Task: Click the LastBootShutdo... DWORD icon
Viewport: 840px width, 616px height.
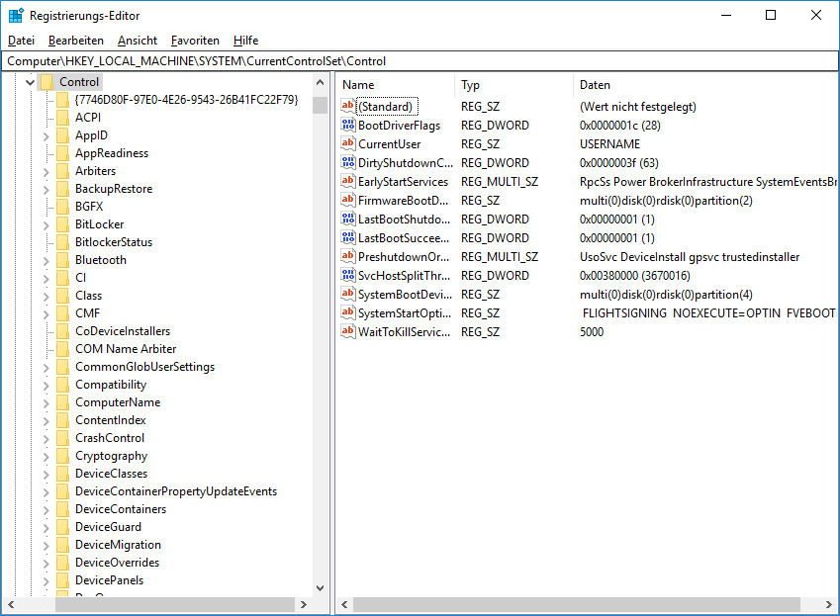Action: tap(348, 219)
